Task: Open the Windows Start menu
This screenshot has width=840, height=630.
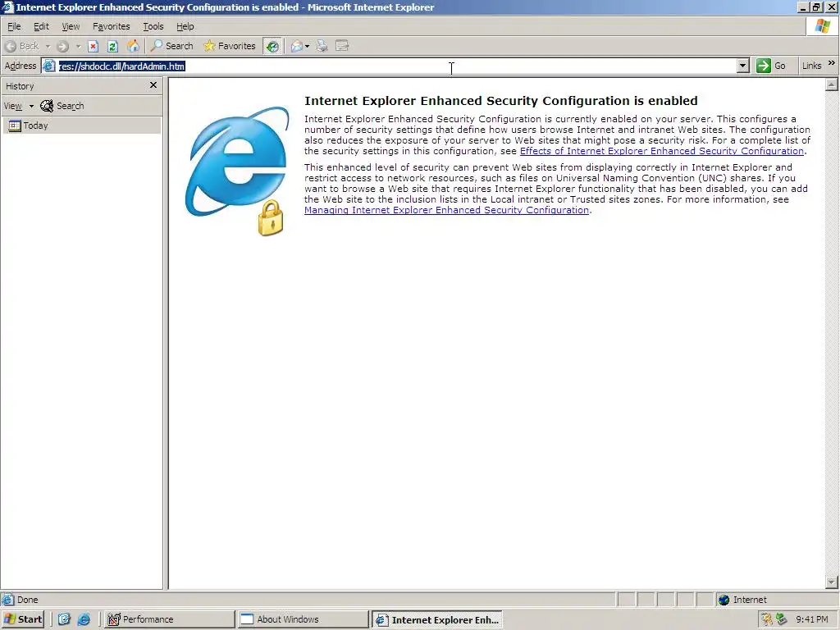Action: point(23,619)
